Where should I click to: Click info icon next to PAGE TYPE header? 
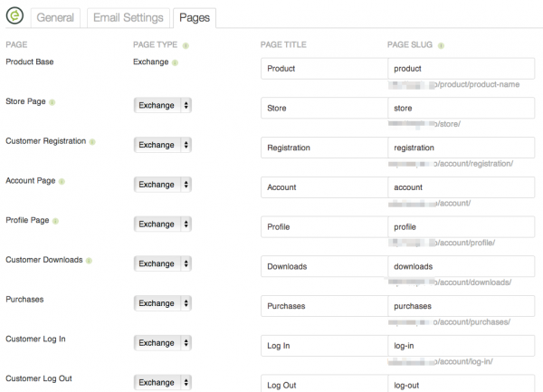(186, 45)
